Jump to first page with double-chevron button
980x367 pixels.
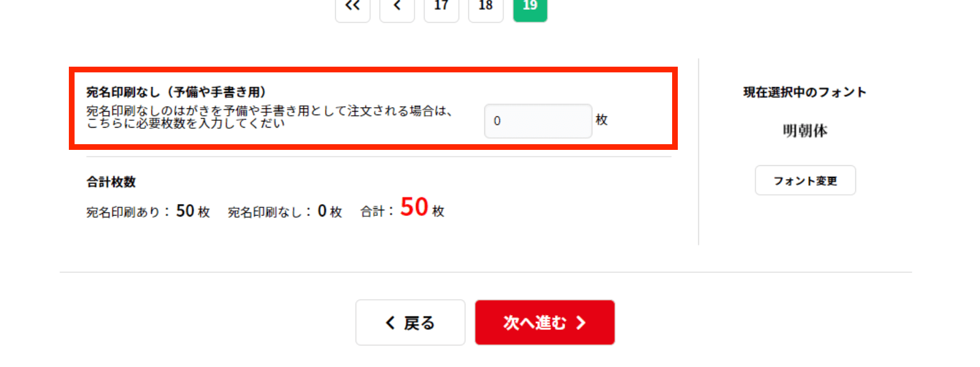[353, 8]
